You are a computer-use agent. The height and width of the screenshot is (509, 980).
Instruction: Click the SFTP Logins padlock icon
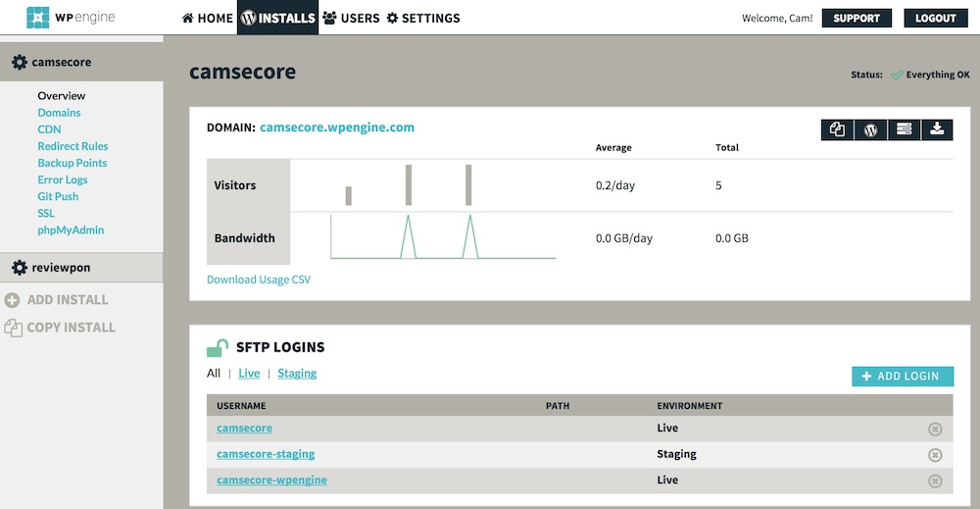tap(218, 348)
